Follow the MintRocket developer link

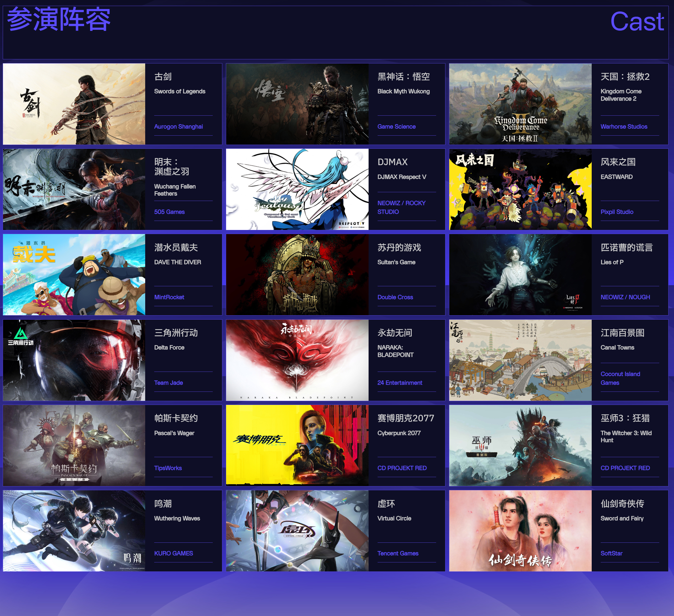(x=169, y=297)
